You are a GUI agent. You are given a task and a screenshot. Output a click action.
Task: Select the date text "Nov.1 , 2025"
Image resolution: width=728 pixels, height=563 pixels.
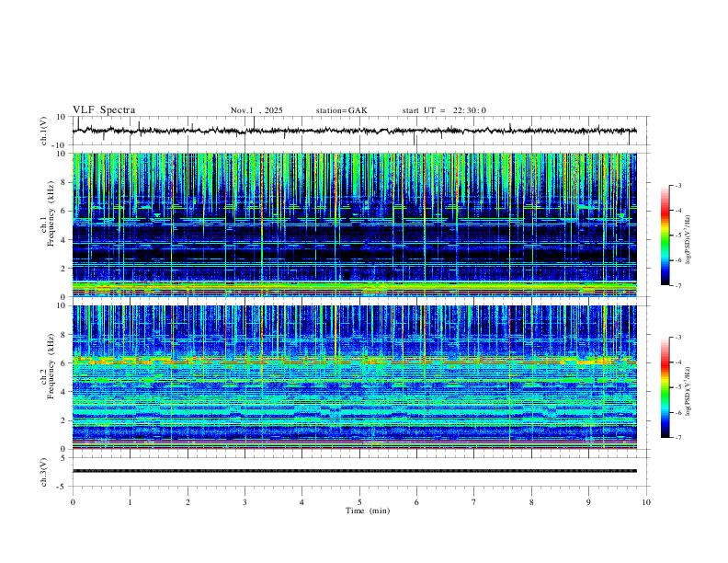click(x=256, y=110)
